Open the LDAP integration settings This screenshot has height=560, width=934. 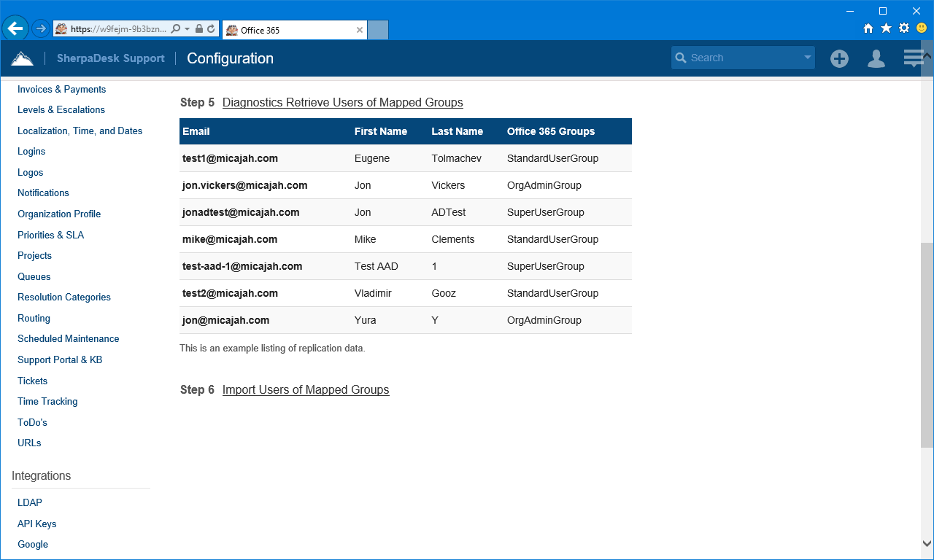[x=30, y=502]
